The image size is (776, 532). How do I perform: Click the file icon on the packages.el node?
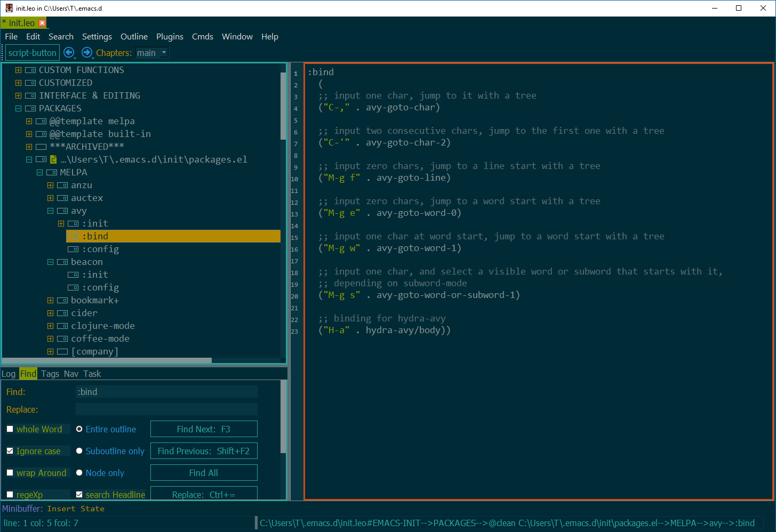tap(53, 159)
